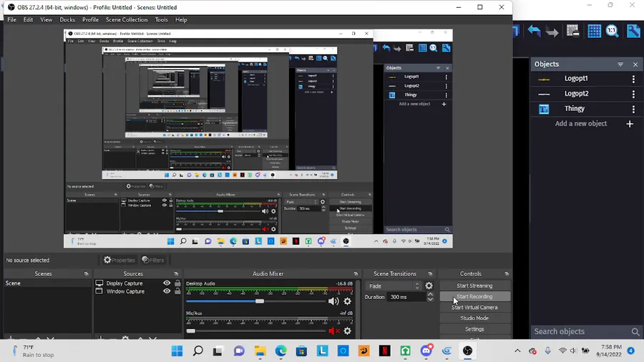Open transition properties gear icon
The image size is (644, 362).
[429, 286]
